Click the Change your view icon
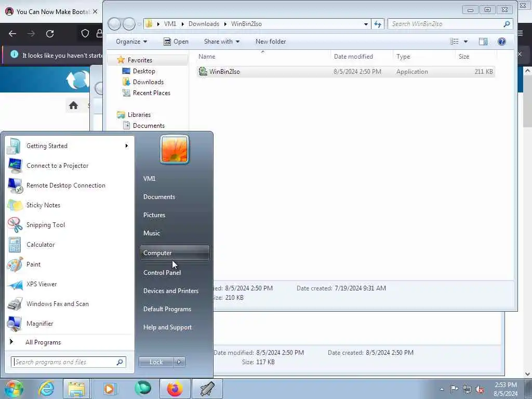 [454, 42]
